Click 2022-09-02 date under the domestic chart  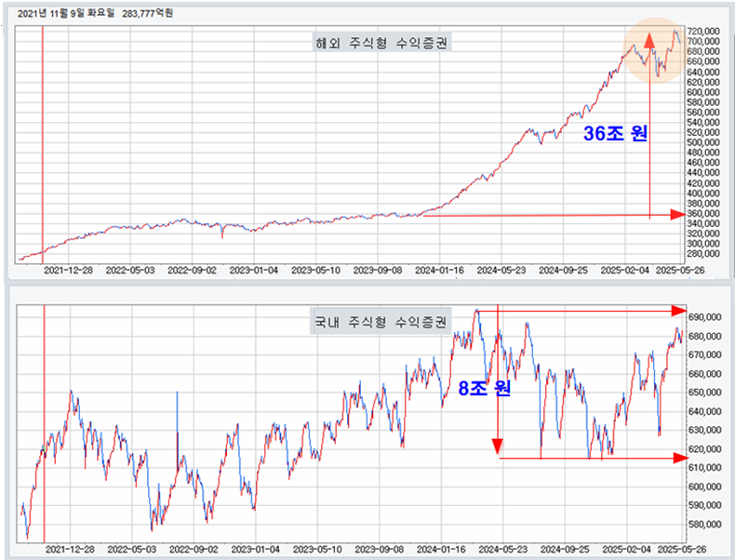194,549
